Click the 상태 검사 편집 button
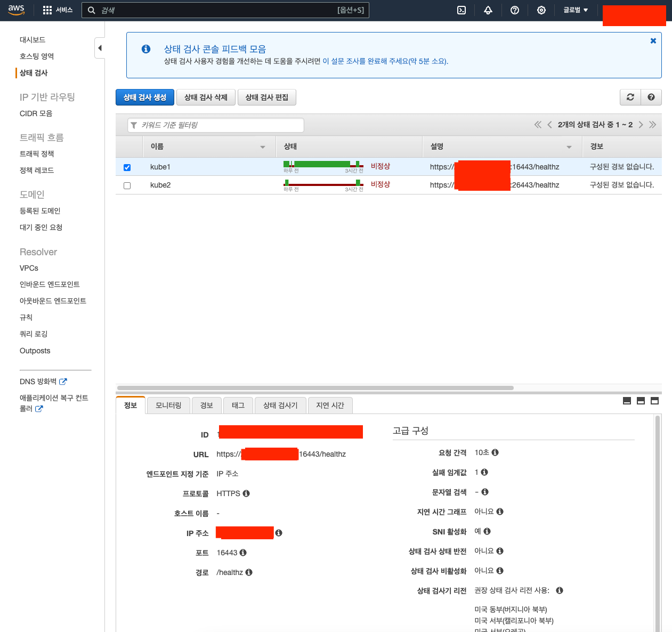 pyautogui.click(x=267, y=97)
